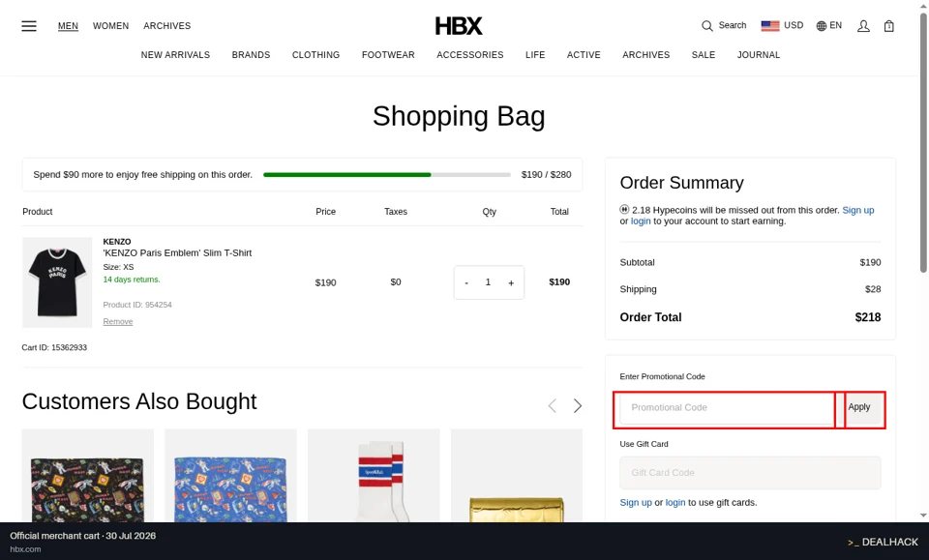Open LIFE menu
Screen dimensions: 929x560
point(535,55)
